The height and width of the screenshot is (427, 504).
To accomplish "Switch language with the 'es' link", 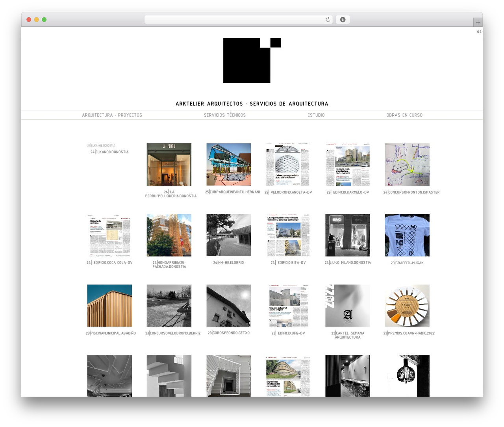I will click(479, 32).
